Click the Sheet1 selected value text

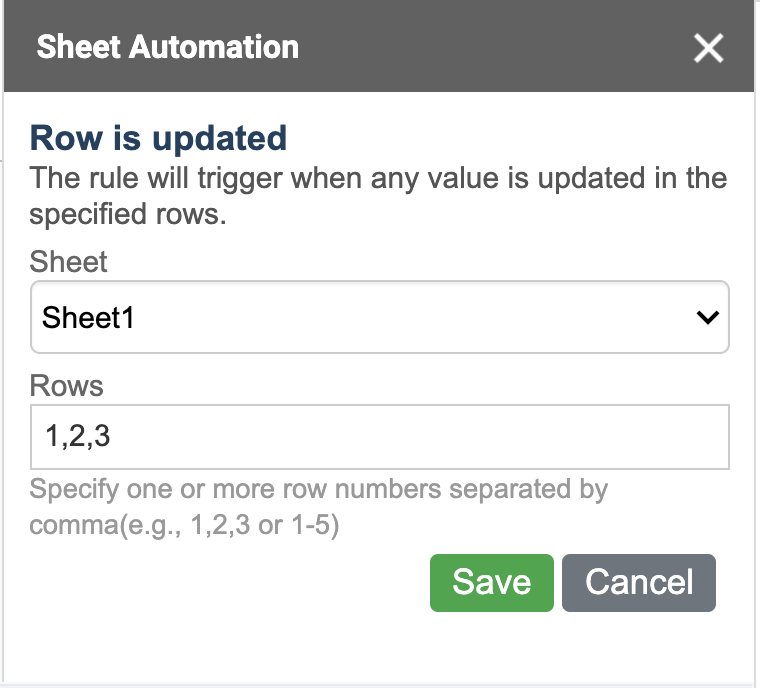88,318
